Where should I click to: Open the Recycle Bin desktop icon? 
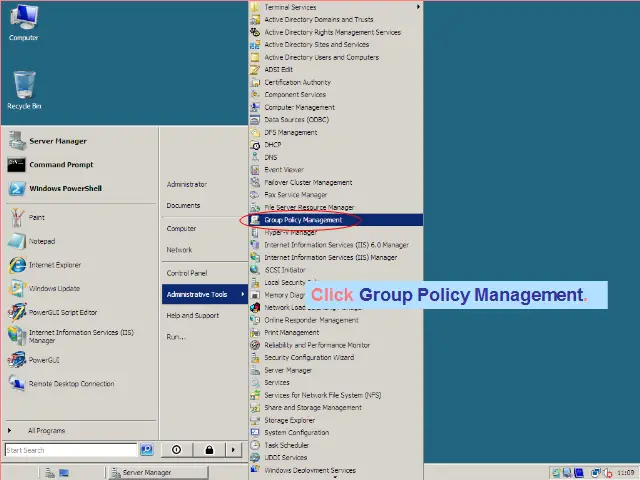24,90
